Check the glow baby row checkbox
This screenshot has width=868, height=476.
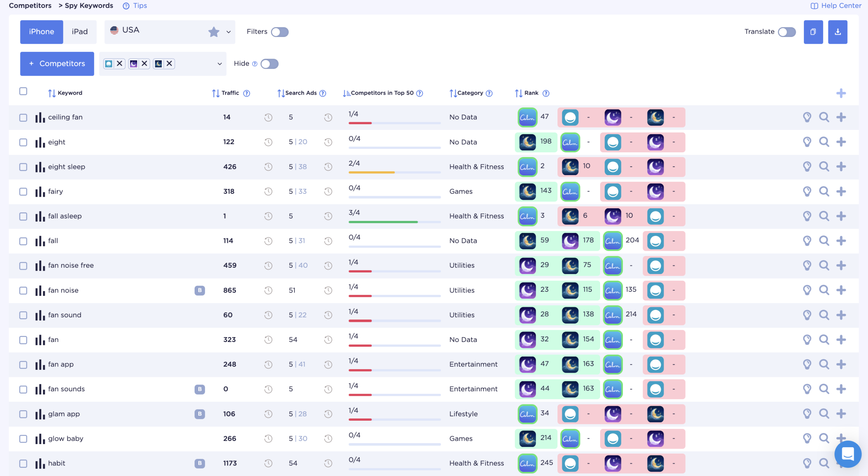[23, 439]
